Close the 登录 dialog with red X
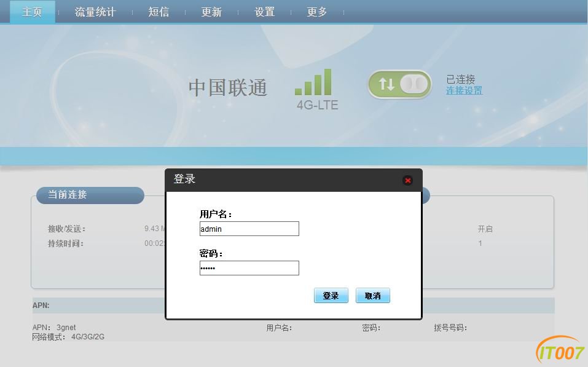This screenshot has height=367, width=588. pyautogui.click(x=407, y=181)
